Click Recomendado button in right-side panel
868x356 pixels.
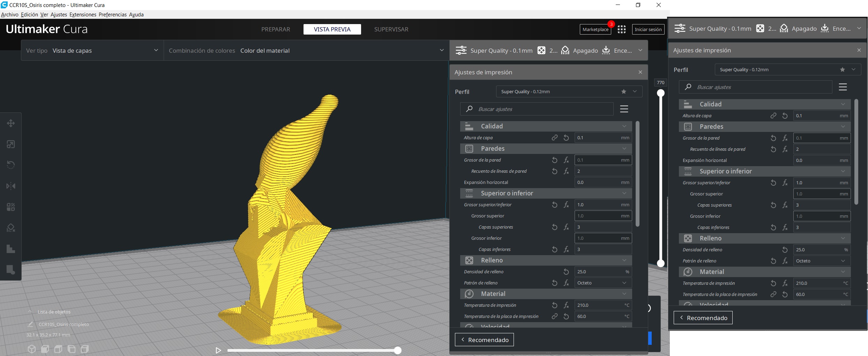click(703, 318)
